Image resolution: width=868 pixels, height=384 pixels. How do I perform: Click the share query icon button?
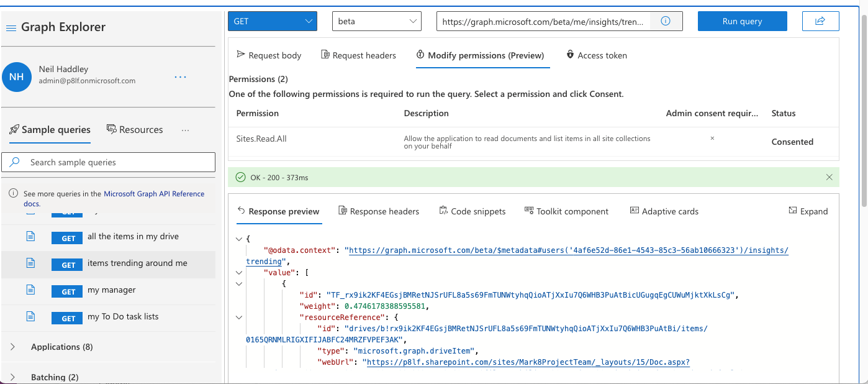click(x=820, y=21)
